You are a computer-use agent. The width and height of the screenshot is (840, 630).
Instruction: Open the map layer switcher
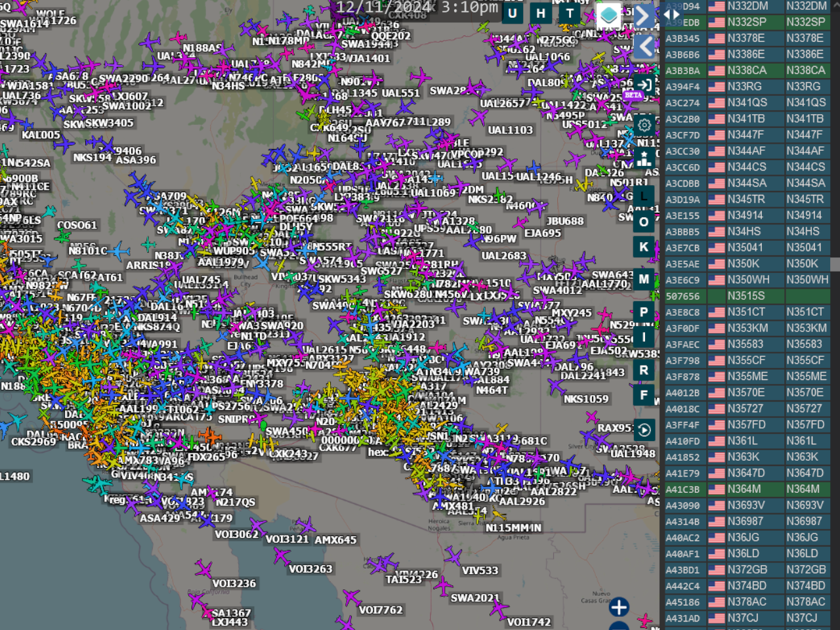tap(608, 15)
